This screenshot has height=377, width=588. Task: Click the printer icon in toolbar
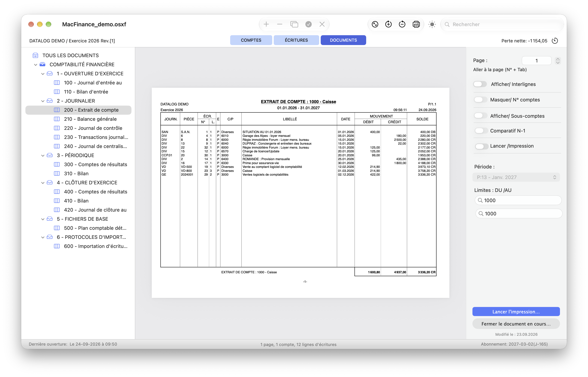(416, 24)
